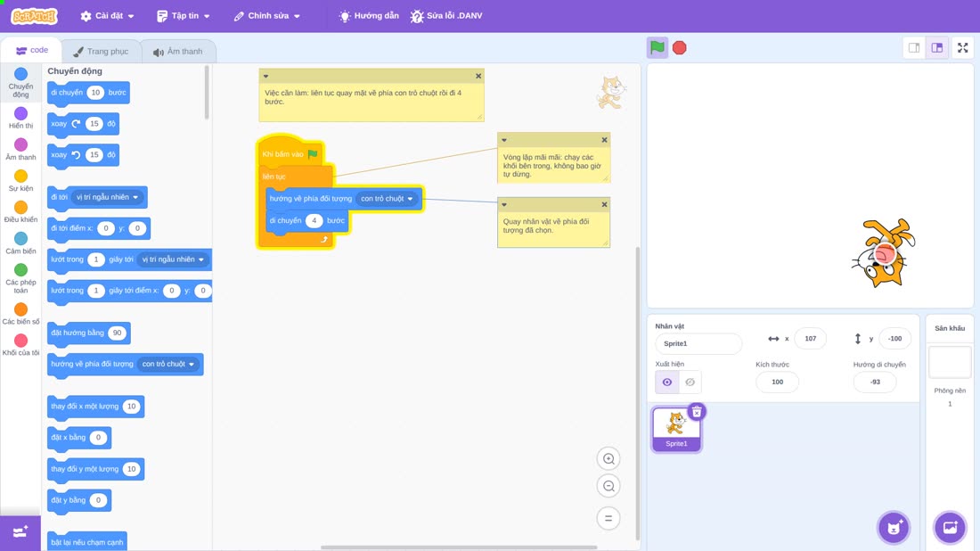Screen dimensions: 980x551
Task: Open Hướng dẫn tutorials
Action: coord(369,16)
